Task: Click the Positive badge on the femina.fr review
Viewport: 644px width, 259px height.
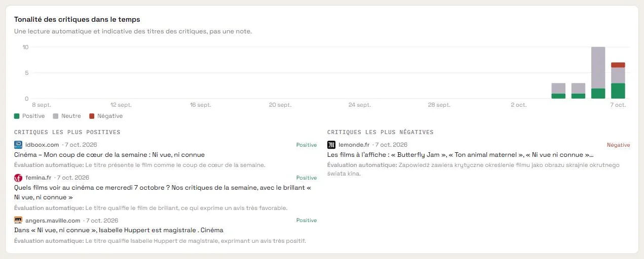Action: point(307,178)
